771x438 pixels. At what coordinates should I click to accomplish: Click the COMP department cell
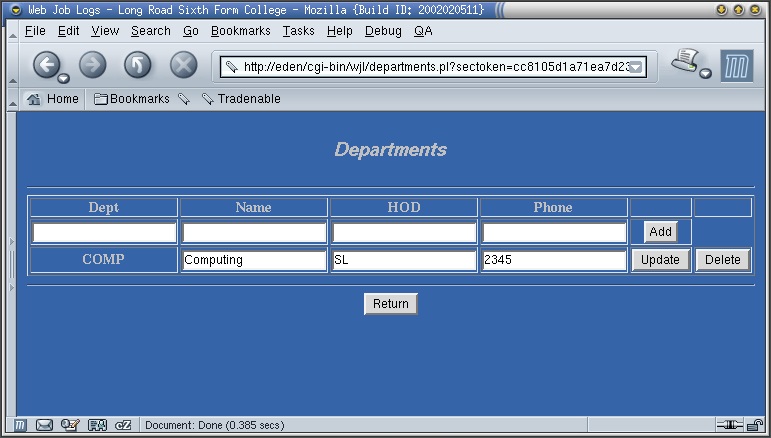coord(103,260)
